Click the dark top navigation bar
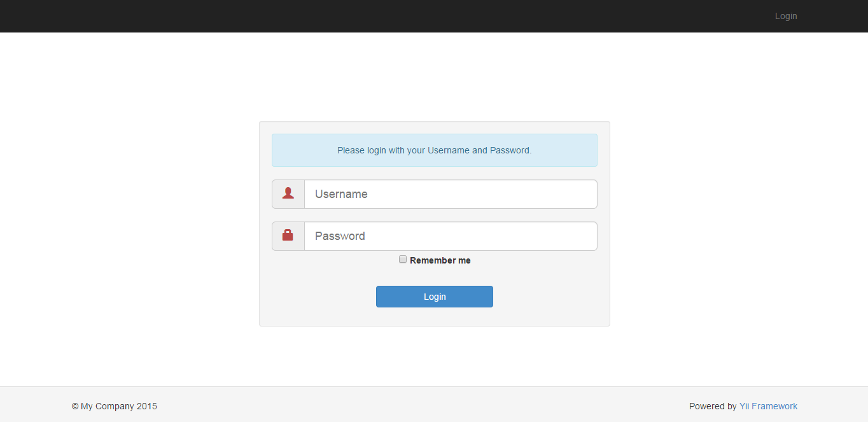 click(382, 16)
